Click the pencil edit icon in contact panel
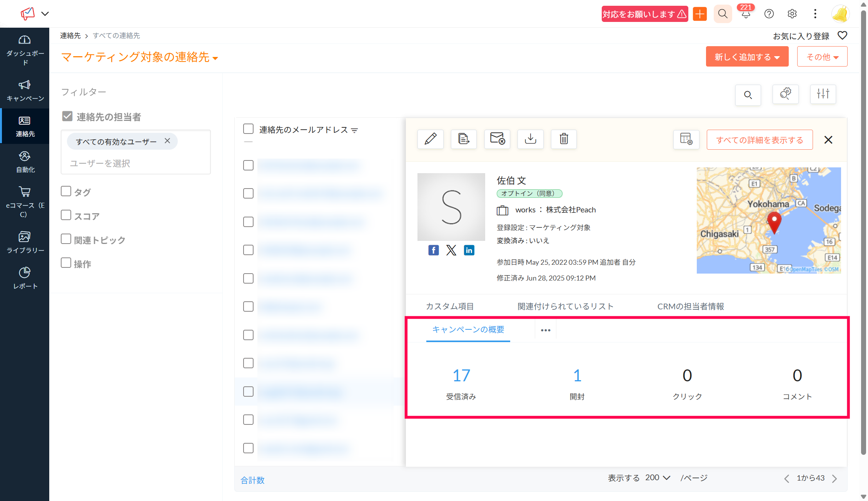This screenshot has width=868, height=501. pyautogui.click(x=430, y=139)
